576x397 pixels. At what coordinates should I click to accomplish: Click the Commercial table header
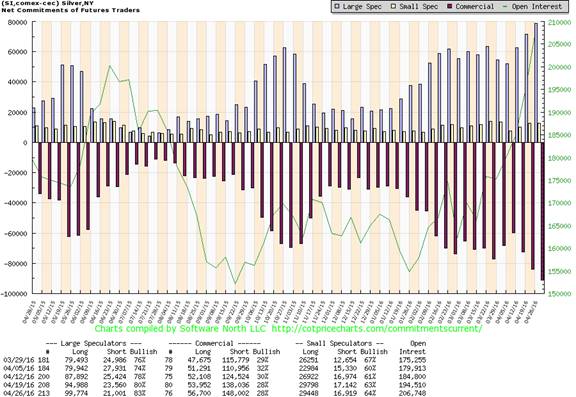click(x=215, y=343)
